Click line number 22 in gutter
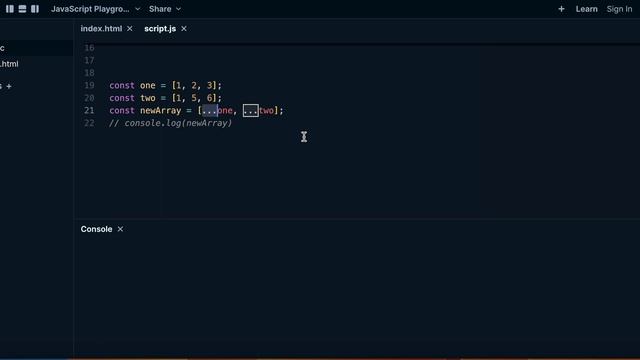The image size is (640, 360). pos(89,123)
